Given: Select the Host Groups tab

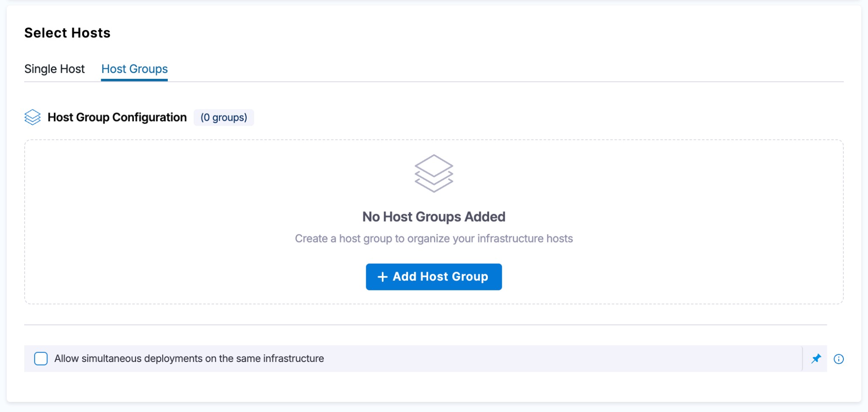Looking at the screenshot, I should pyautogui.click(x=134, y=69).
